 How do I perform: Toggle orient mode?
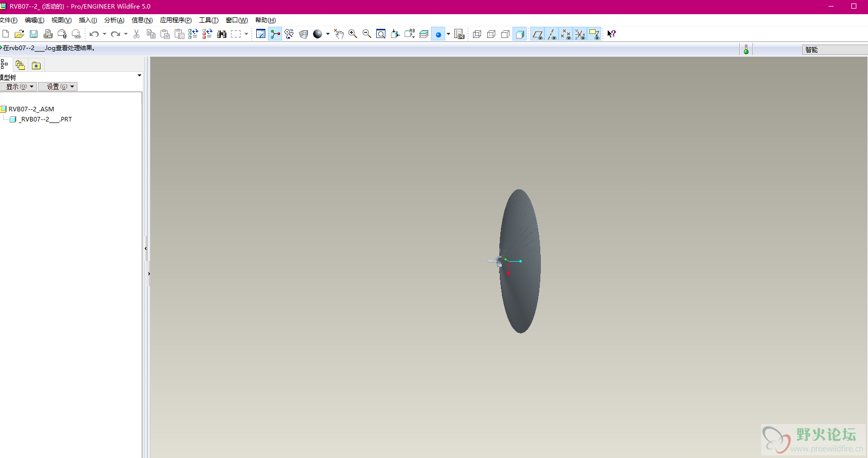[289, 34]
